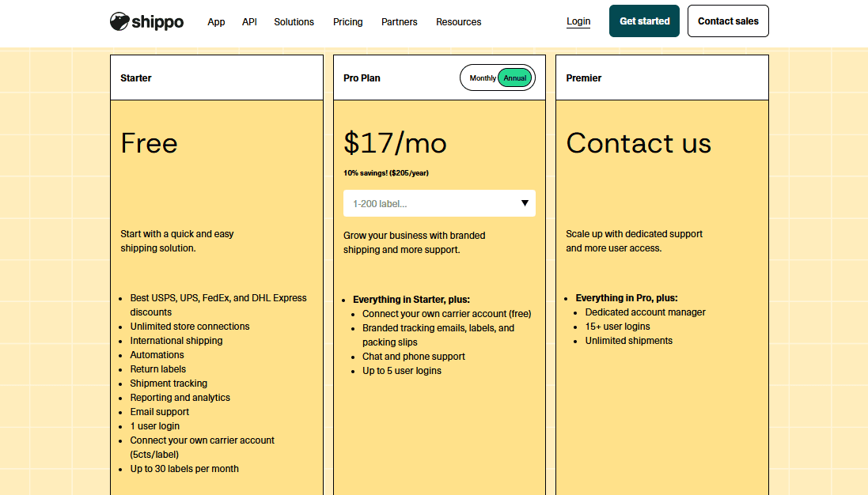Click 'Everything in Starter, plus:' text
The width and height of the screenshot is (868, 495).
click(x=411, y=299)
